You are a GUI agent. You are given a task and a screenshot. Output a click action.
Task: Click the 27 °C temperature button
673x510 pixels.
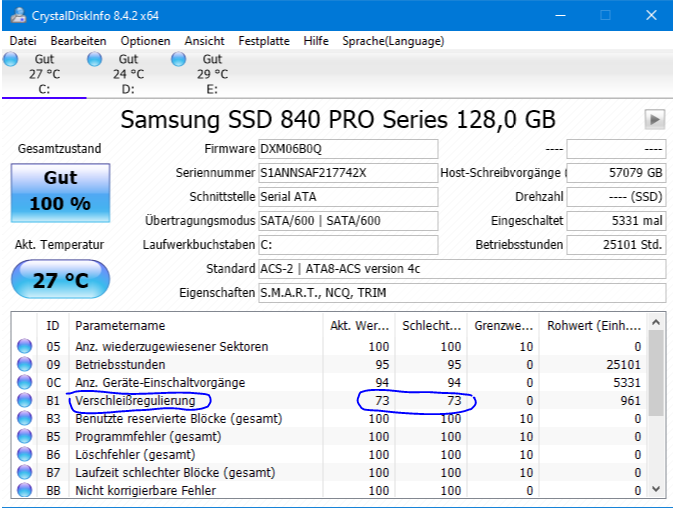(61, 279)
